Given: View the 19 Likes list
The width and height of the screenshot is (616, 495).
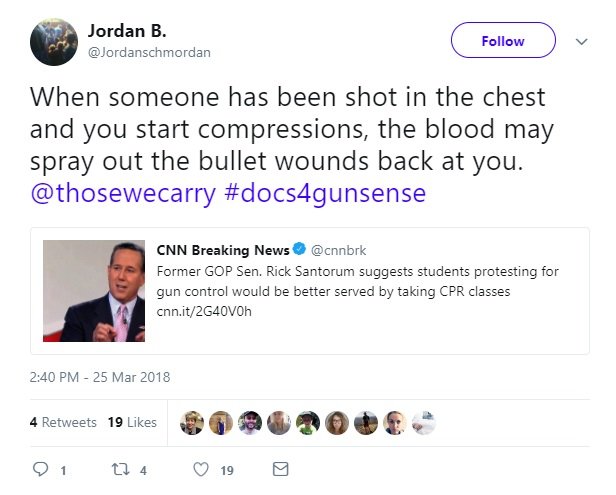Looking at the screenshot, I should [x=132, y=422].
